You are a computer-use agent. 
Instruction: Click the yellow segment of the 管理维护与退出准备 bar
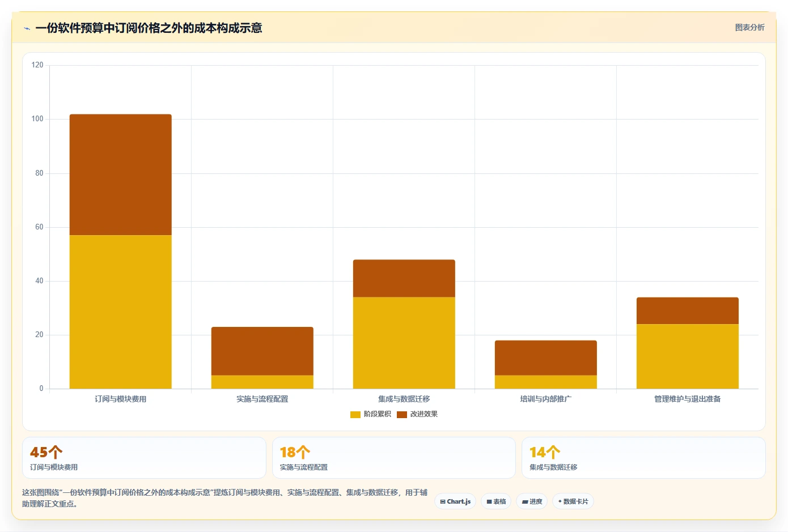point(688,356)
